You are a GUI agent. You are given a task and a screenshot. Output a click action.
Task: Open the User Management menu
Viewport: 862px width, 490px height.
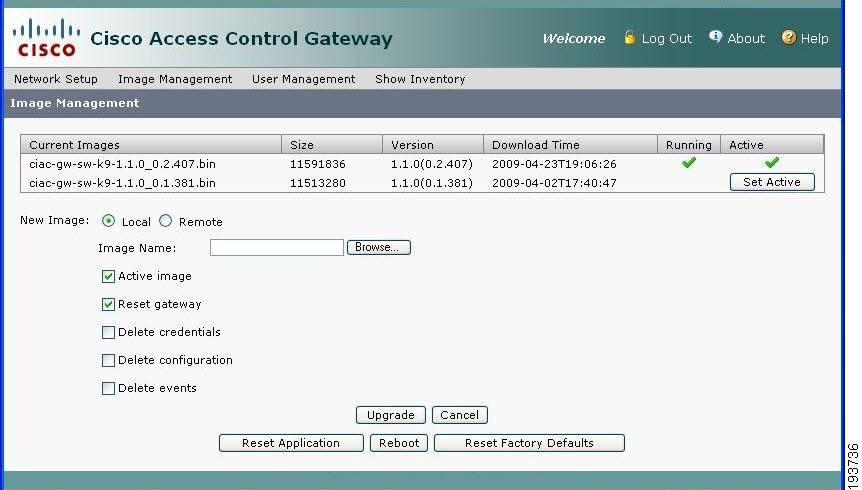[303, 79]
